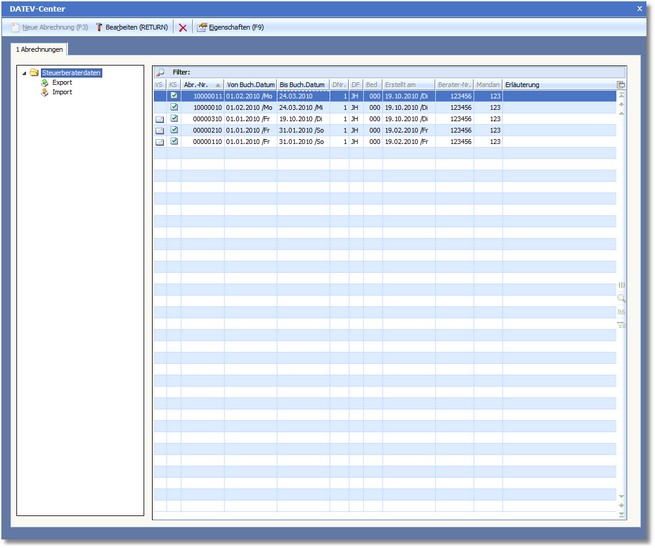655x548 pixels.
Task: Toggle KS checkbox for entry 10000011
Action: tap(174, 96)
